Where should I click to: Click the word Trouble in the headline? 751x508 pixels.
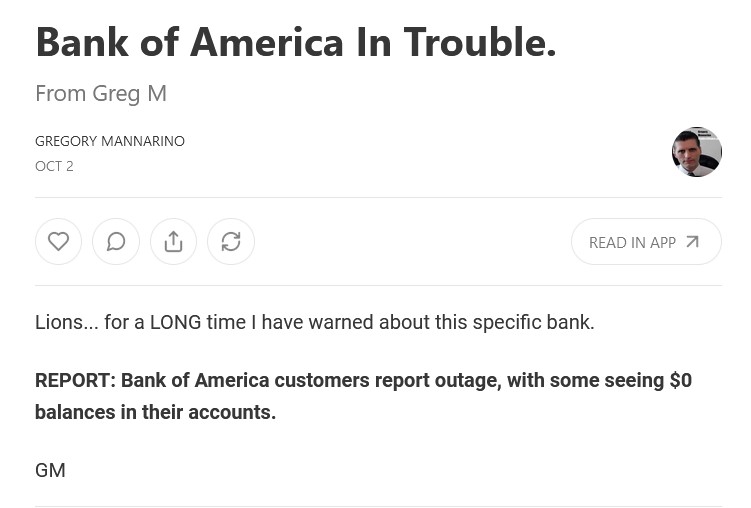pyautogui.click(x=480, y=42)
